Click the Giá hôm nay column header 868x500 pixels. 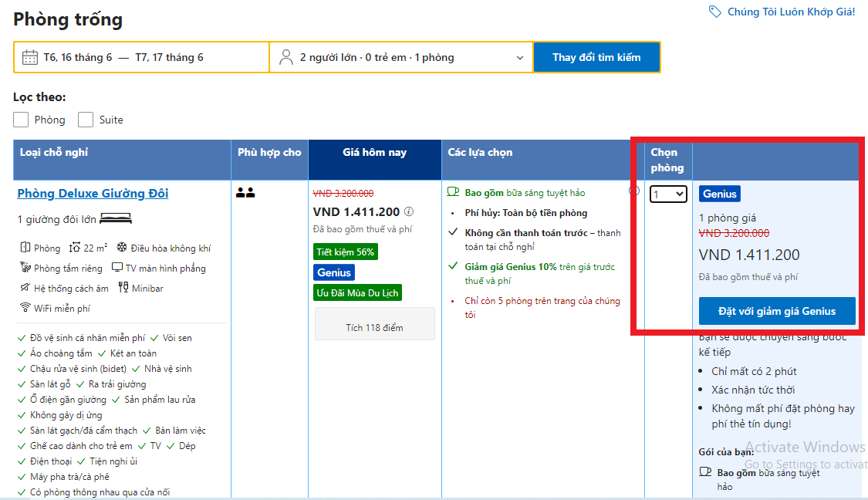coord(374,153)
